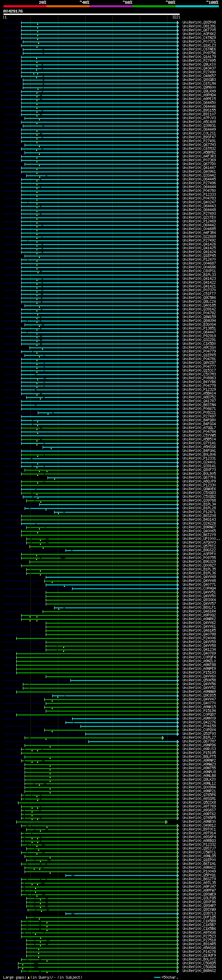The image size is (222, 980).
Task: Select UniRef100_A7QOV3 hit label
Action: [199, 543]
